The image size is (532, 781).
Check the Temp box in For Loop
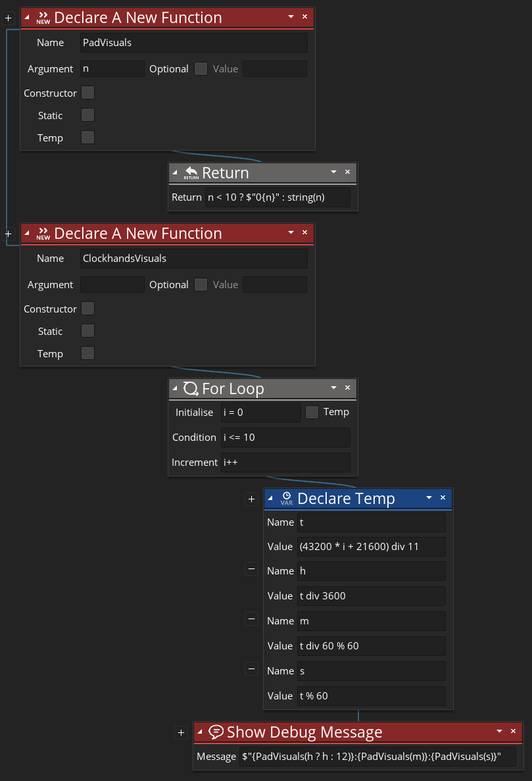(x=312, y=412)
